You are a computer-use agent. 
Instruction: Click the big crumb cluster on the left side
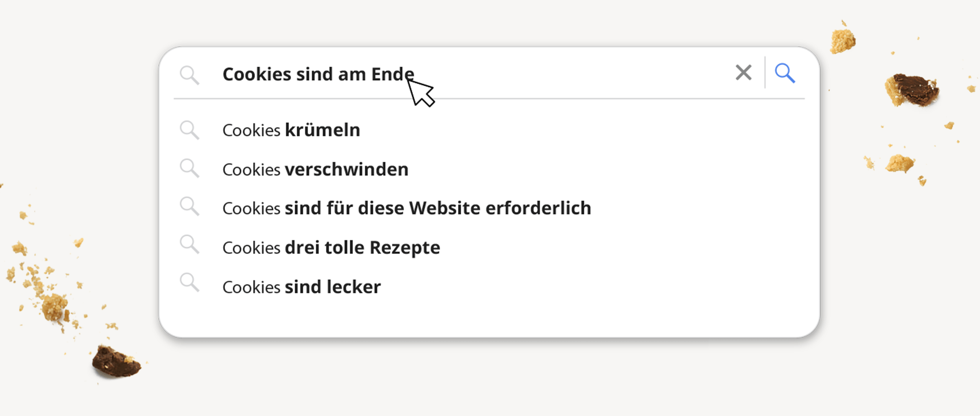click(x=54, y=306)
